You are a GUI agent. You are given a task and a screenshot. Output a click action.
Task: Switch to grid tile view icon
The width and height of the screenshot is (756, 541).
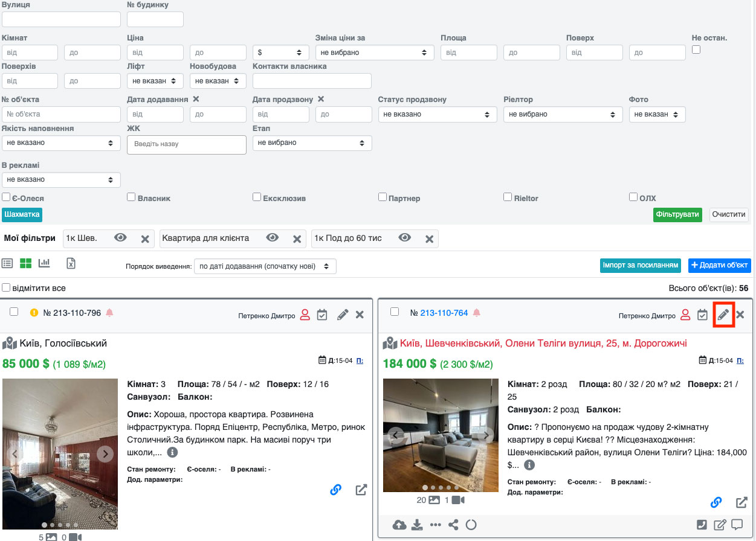click(25, 263)
